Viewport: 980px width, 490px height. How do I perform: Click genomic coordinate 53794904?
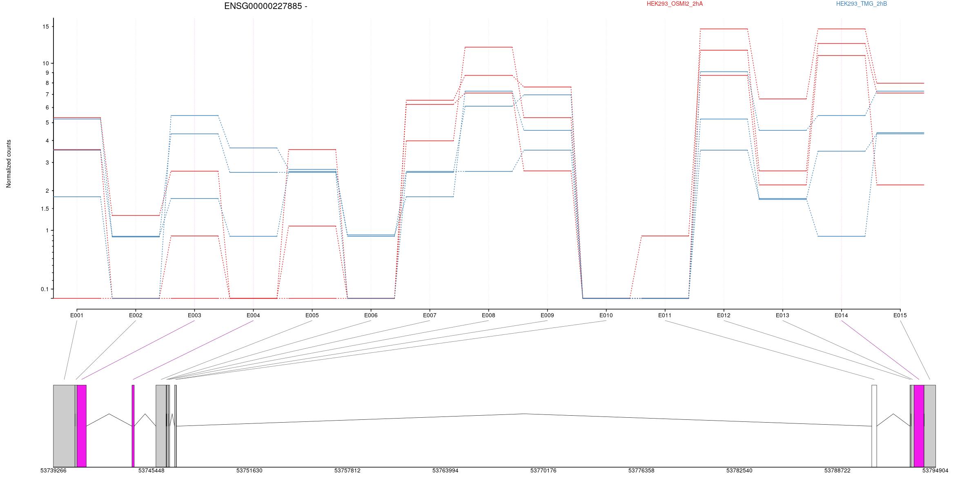(935, 470)
